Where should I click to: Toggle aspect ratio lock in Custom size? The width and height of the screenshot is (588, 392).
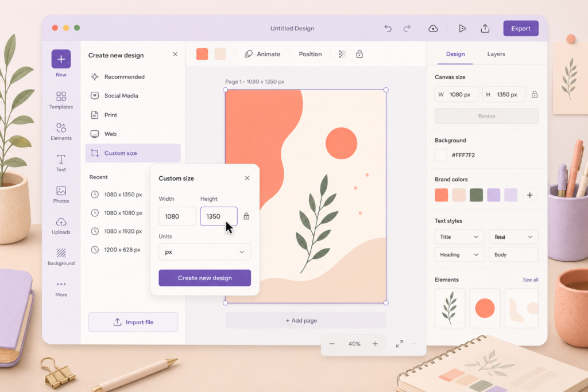pyautogui.click(x=246, y=216)
